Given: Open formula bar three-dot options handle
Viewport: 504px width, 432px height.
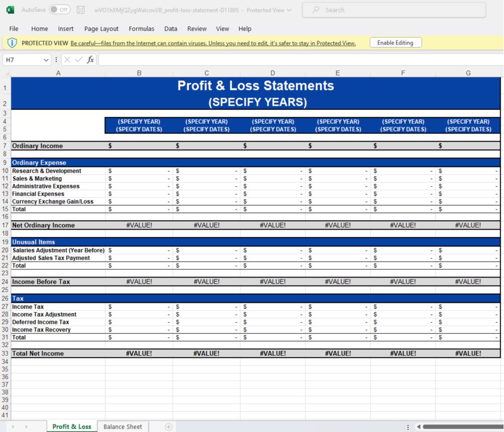Looking at the screenshot, I should (x=56, y=59).
